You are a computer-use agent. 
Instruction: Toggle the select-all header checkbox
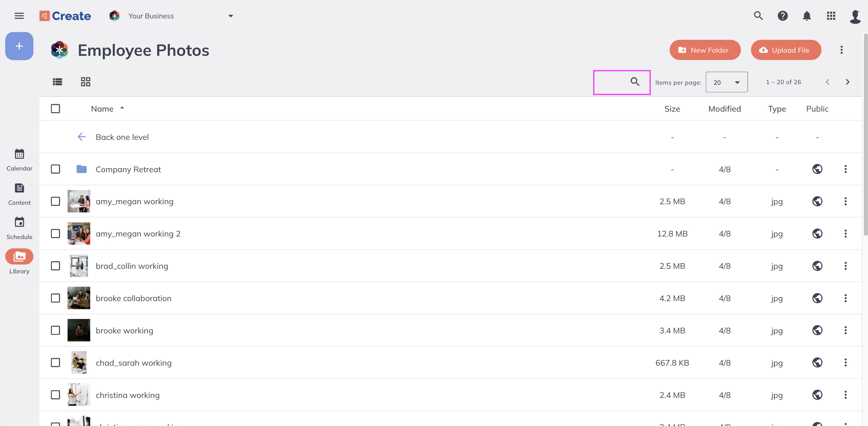click(55, 109)
